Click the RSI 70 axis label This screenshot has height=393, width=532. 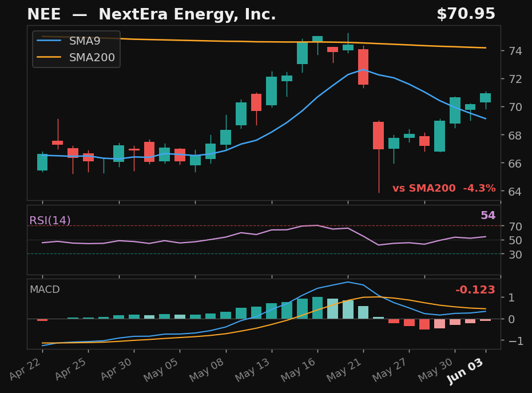pos(515,227)
